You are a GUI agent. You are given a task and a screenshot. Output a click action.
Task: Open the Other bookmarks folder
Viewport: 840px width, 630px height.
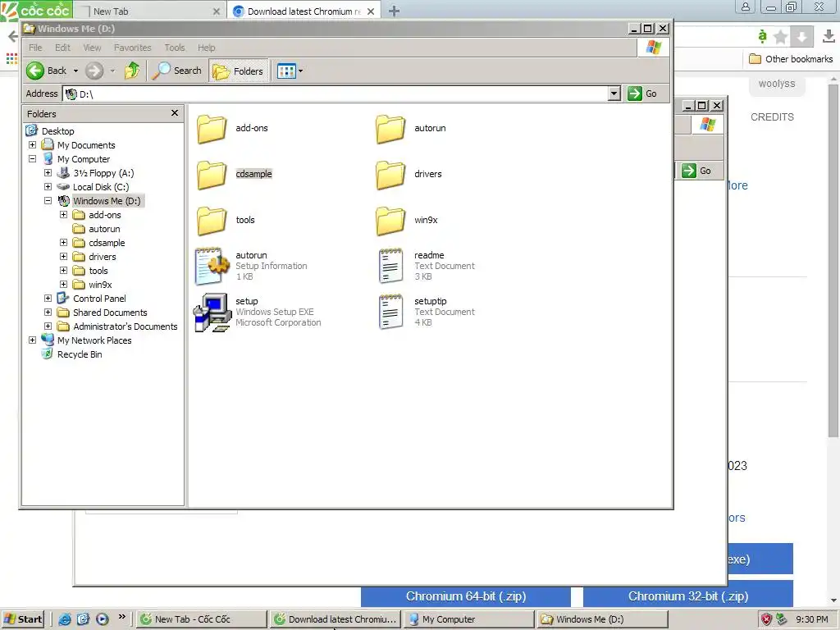[x=791, y=59]
